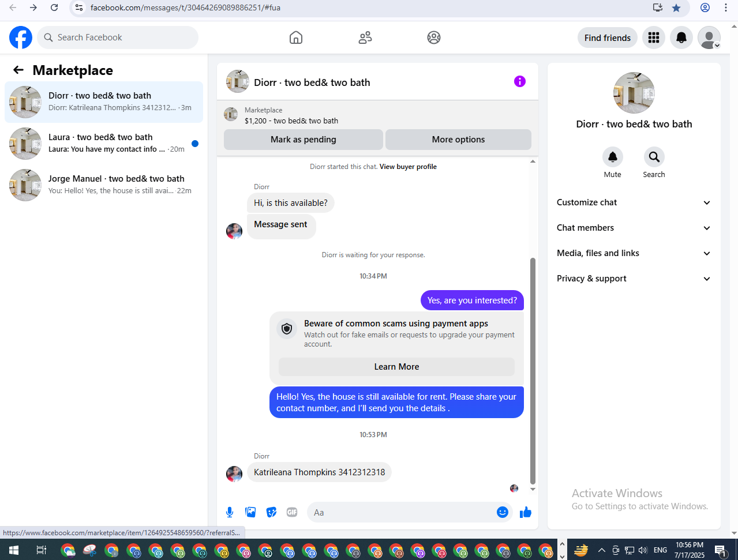Open the Laura conversation in the list
This screenshot has width=738, height=560.
click(104, 144)
